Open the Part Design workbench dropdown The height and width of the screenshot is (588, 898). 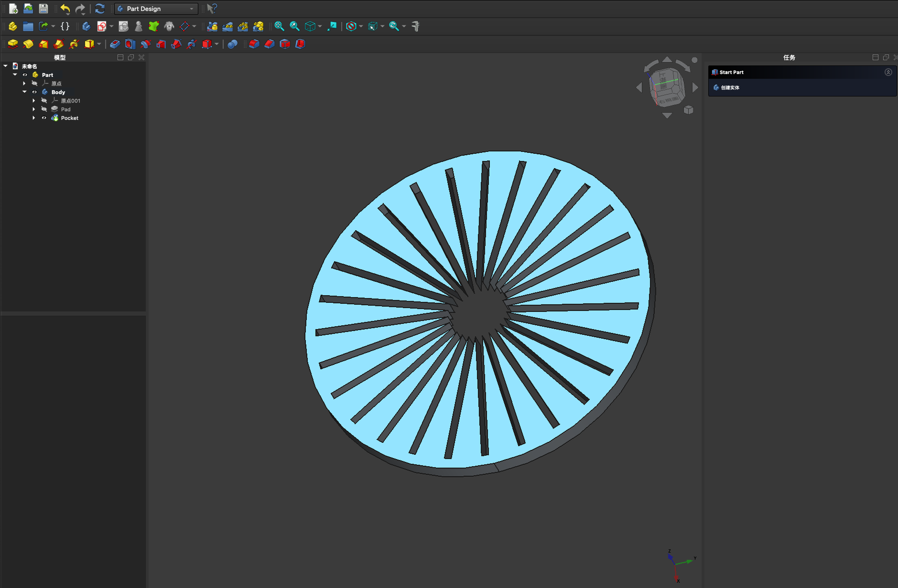click(x=156, y=9)
